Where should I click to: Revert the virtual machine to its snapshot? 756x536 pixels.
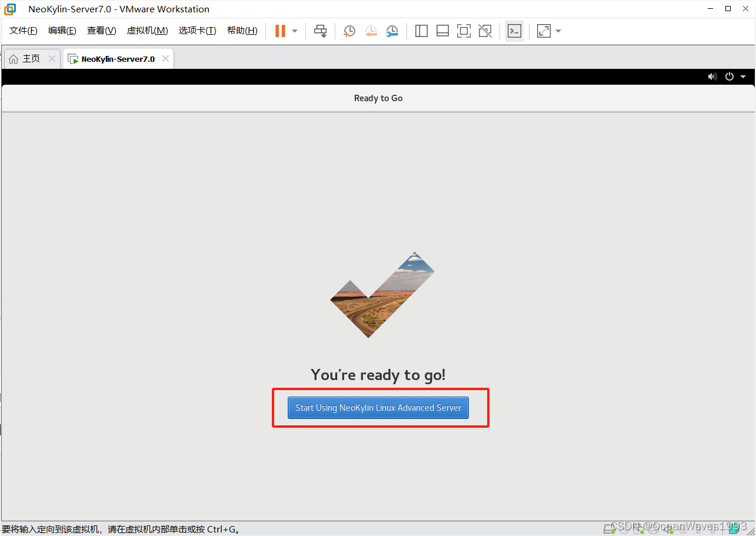click(371, 31)
